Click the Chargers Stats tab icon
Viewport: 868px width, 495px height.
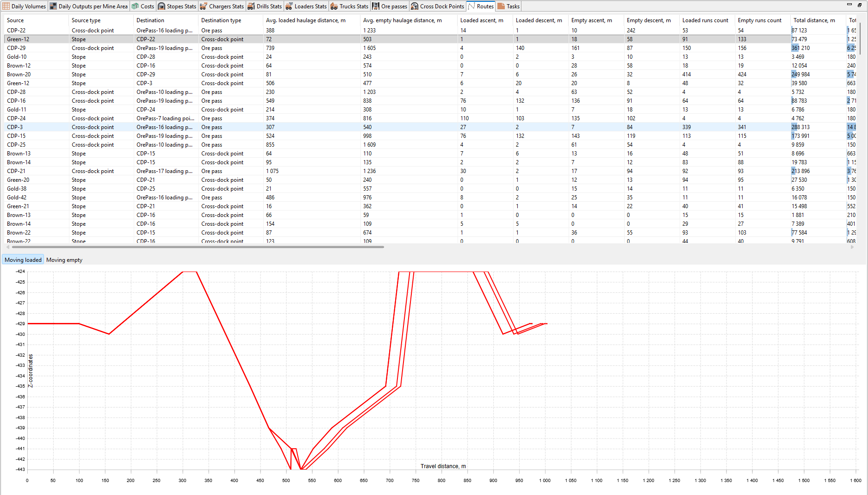[204, 6]
